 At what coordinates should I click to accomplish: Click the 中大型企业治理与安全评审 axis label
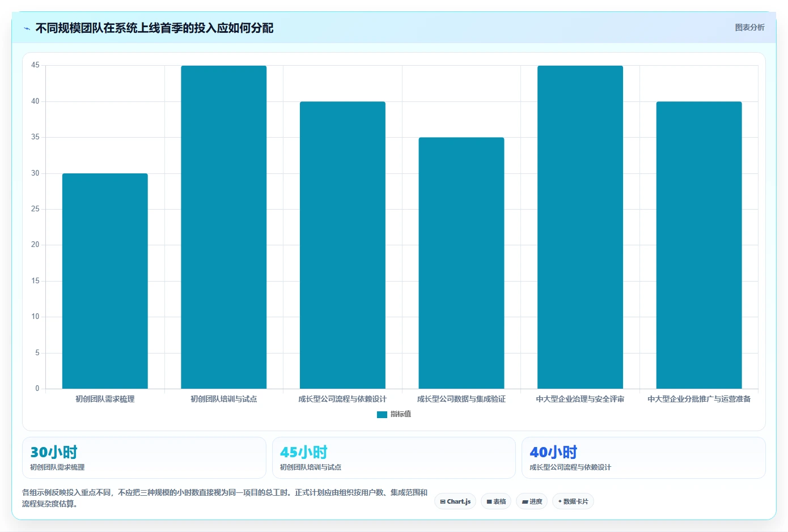(580, 399)
